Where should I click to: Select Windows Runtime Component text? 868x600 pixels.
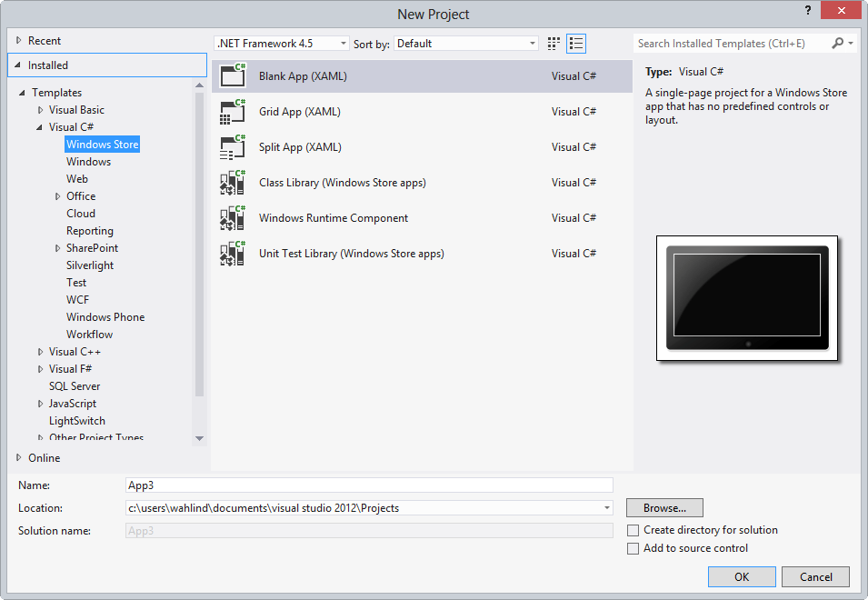(x=334, y=217)
